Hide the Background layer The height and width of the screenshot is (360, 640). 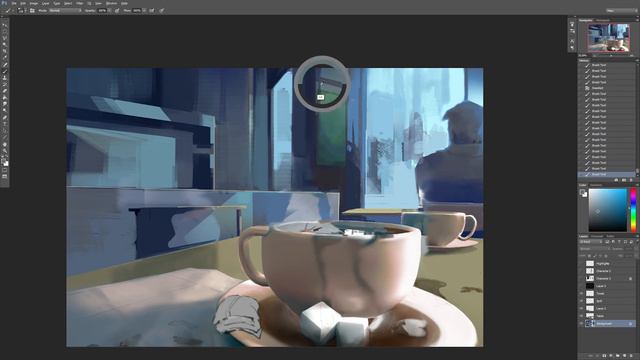click(581, 323)
